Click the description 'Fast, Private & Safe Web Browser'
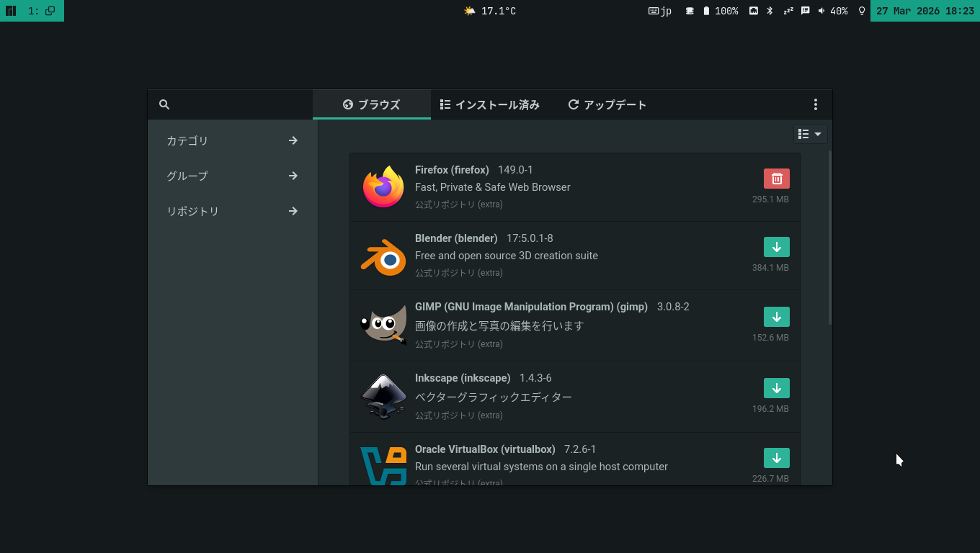The height and width of the screenshot is (553, 980). pos(493,187)
